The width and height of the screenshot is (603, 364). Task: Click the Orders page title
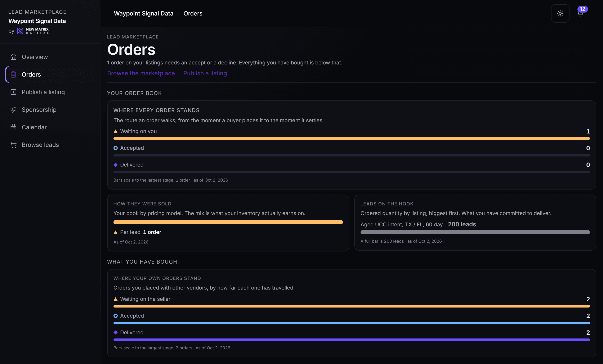pyautogui.click(x=131, y=49)
